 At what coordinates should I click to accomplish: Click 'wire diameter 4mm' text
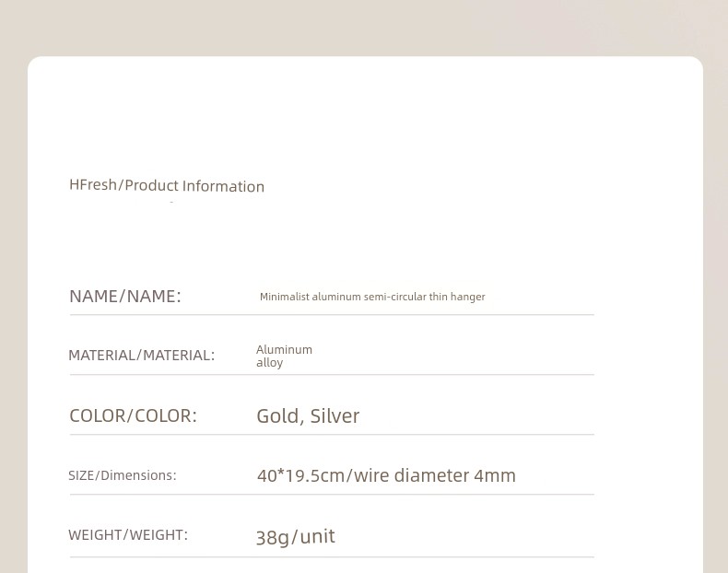tap(435, 475)
